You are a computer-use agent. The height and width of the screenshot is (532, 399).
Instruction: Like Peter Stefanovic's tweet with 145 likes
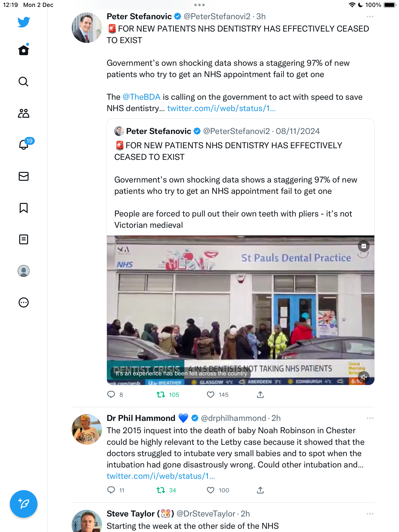[211, 395]
